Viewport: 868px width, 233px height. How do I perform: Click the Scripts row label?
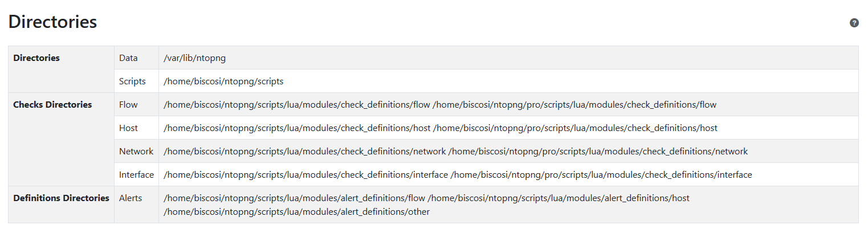click(x=132, y=81)
